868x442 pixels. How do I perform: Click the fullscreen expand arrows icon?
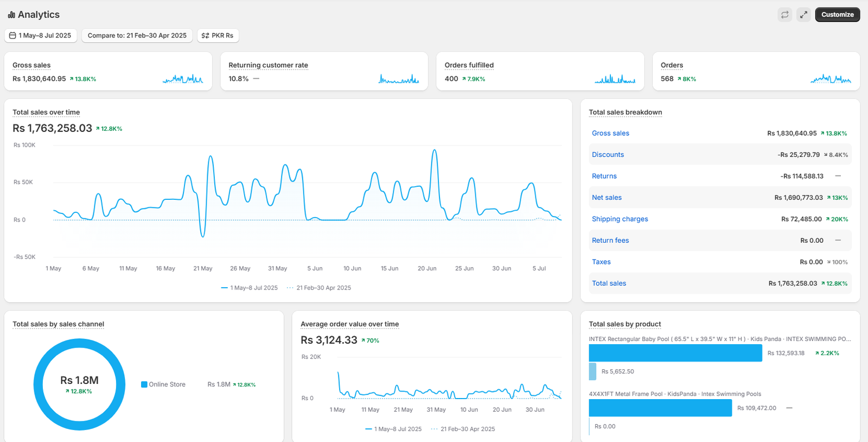point(803,15)
